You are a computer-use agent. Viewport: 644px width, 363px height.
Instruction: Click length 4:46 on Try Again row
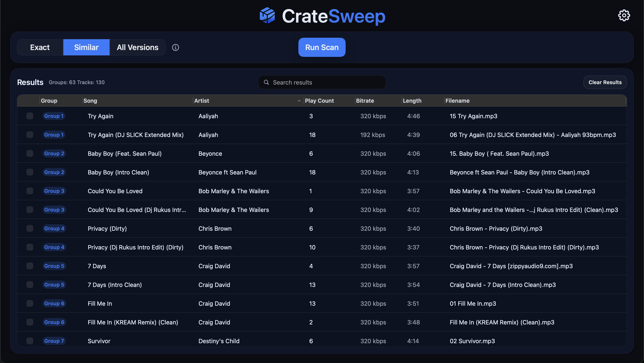413,116
